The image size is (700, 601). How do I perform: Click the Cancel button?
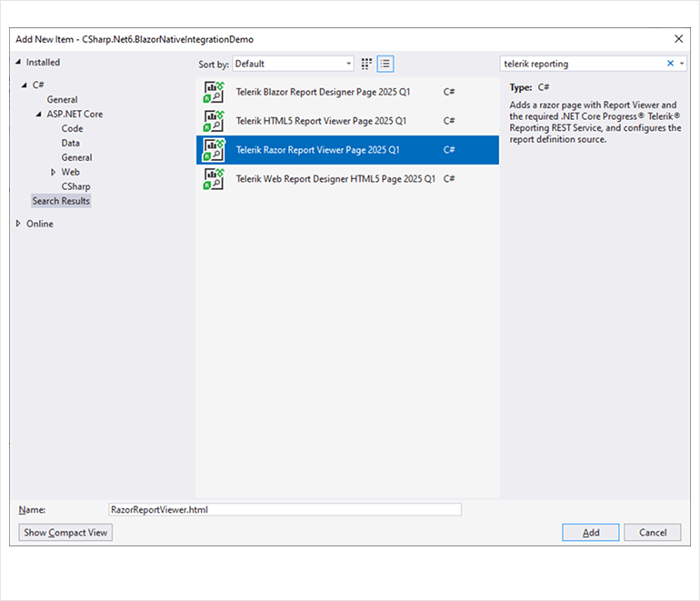tap(652, 533)
